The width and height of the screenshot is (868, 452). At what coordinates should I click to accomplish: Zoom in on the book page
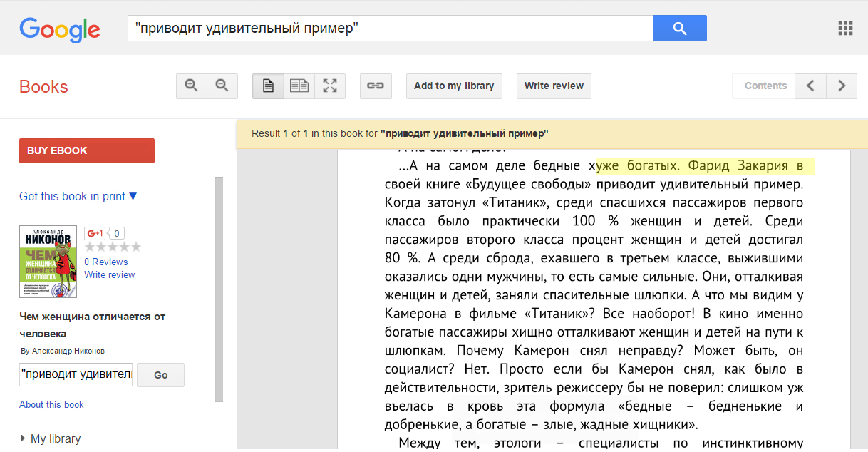pos(192,86)
